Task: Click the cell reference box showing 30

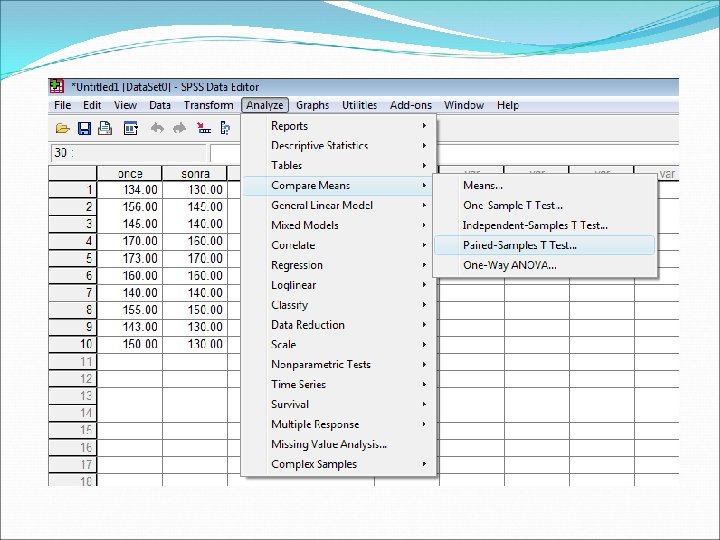Action: coord(128,153)
